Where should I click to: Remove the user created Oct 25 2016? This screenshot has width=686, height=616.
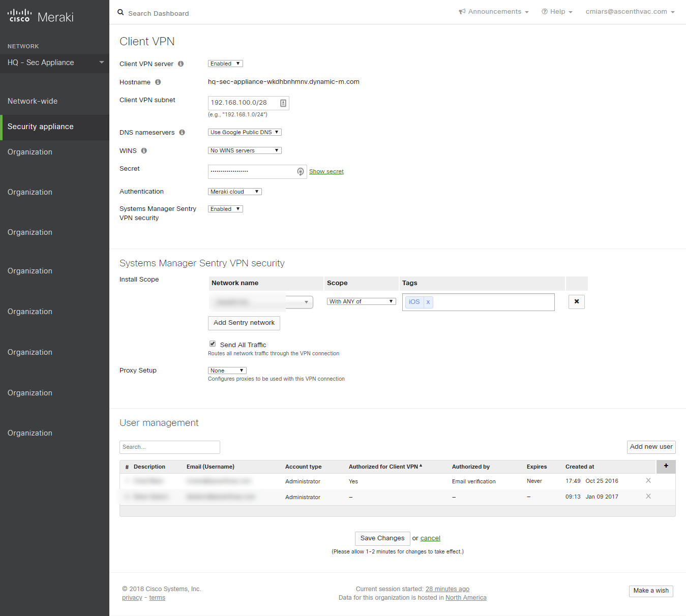[x=648, y=481]
